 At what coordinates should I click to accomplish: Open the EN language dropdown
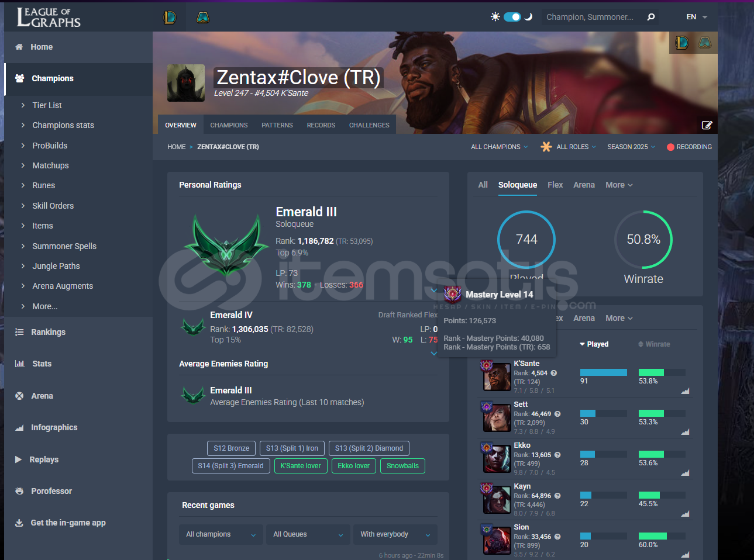click(697, 17)
